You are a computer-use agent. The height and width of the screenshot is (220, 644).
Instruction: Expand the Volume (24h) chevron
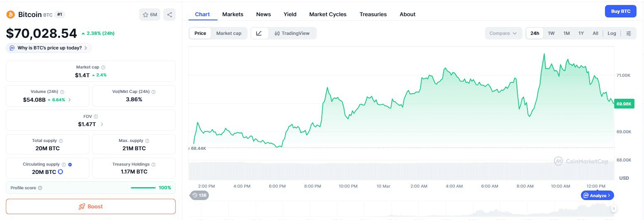[70, 100]
